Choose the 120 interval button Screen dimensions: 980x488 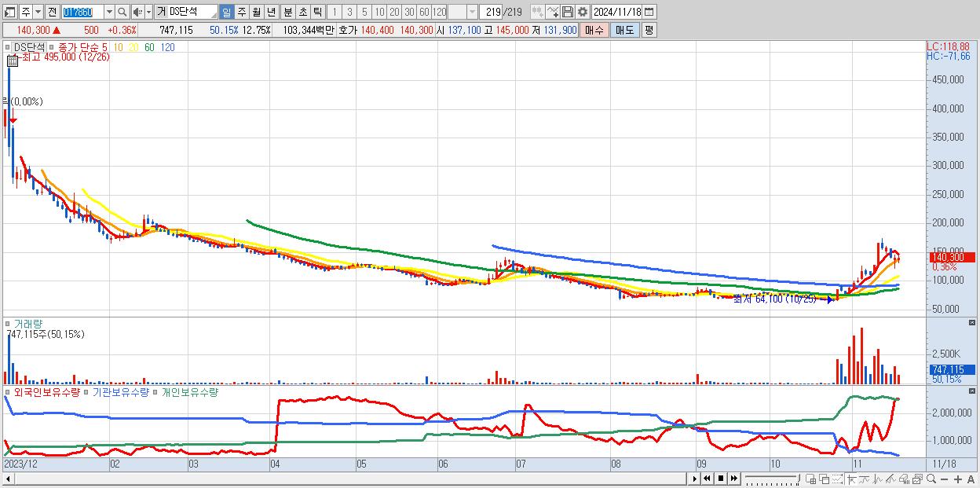coord(439,12)
